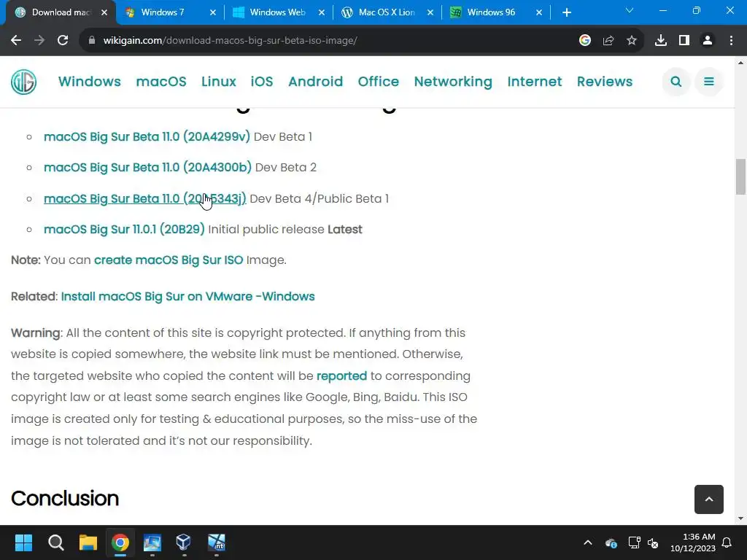Screen dimensions: 747x560
Task: Open macOS Big Sur 11.0.1 (20B29) link
Action: [124, 230]
